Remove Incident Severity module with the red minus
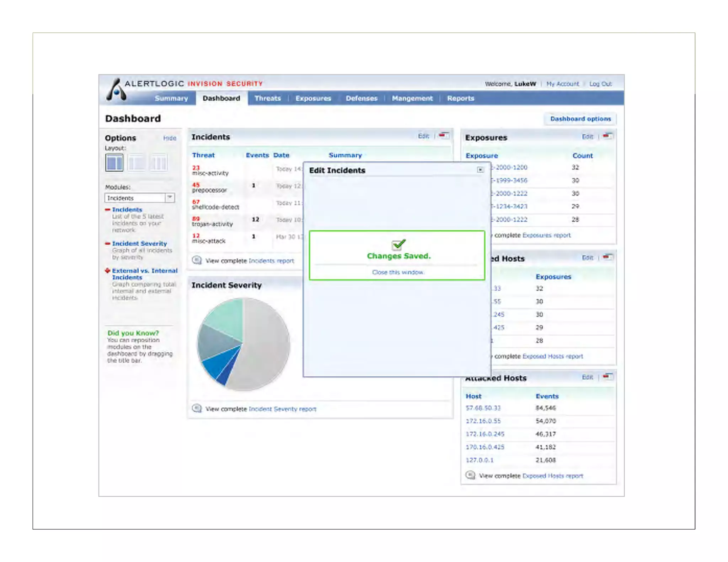The width and height of the screenshot is (728, 562). (108, 243)
